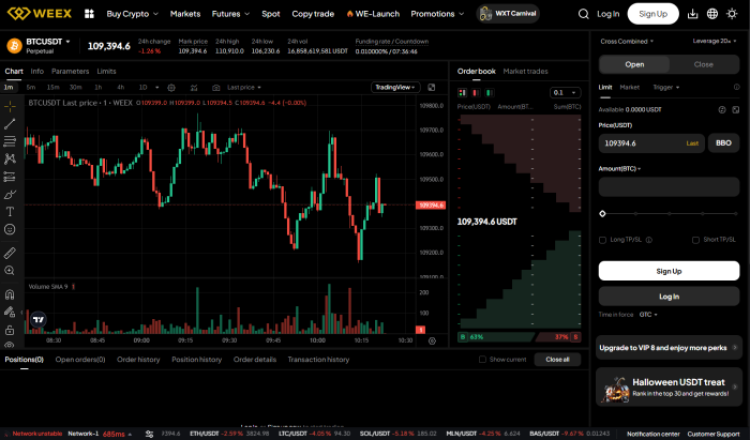Select the Text annotation tool
Image resolution: width=750 pixels, height=440 pixels.
(10, 211)
